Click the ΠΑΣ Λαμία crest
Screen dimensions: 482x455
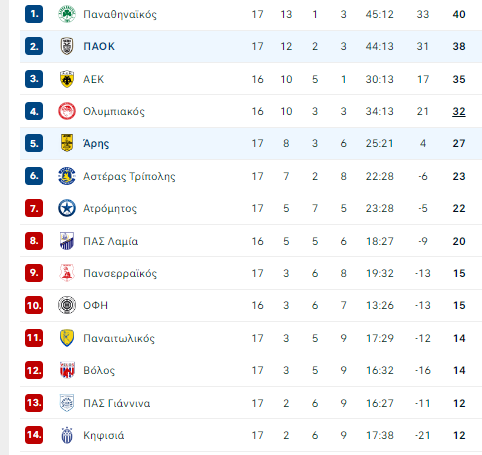pos(67,241)
